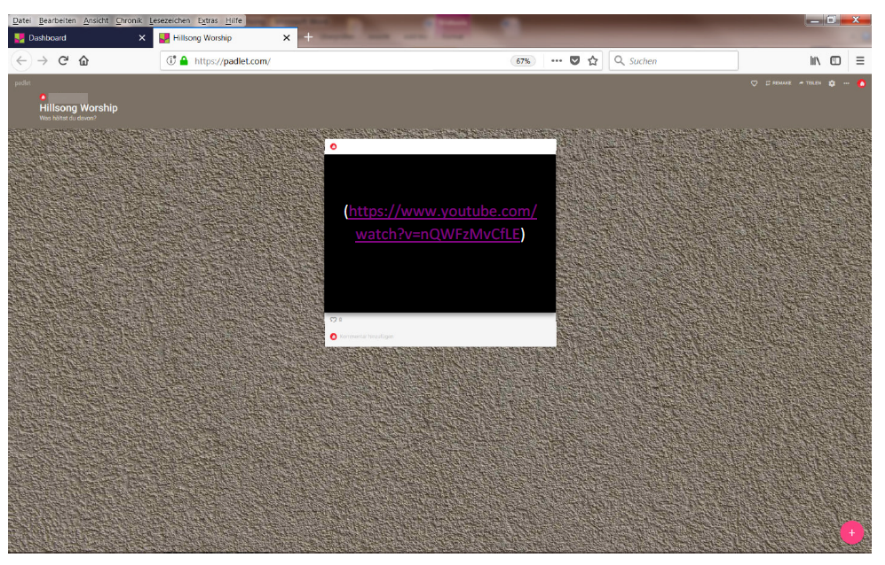Like the post with its heart icon
The image size is (885, 565).
coord(334,319)
